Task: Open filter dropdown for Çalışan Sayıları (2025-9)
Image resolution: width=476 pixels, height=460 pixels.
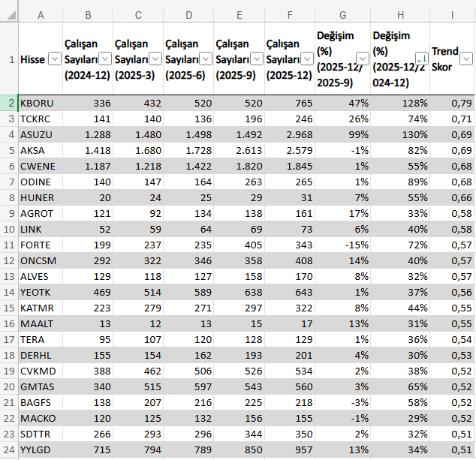Action: (257, 59)
